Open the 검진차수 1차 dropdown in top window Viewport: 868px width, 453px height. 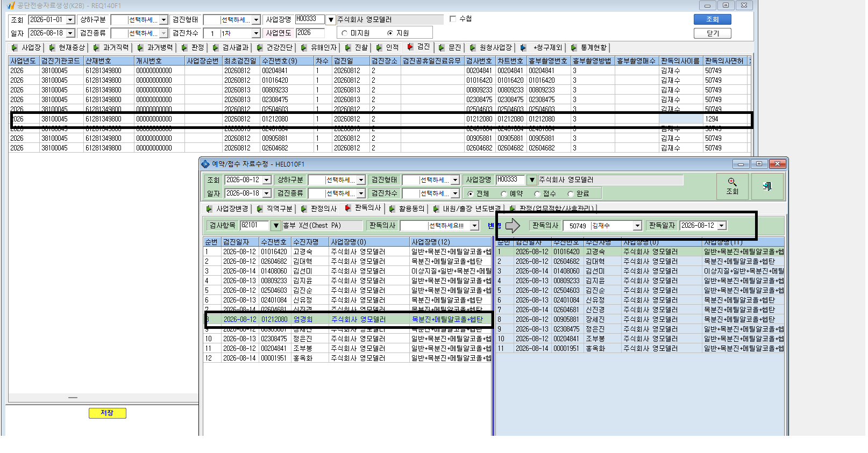256,33
